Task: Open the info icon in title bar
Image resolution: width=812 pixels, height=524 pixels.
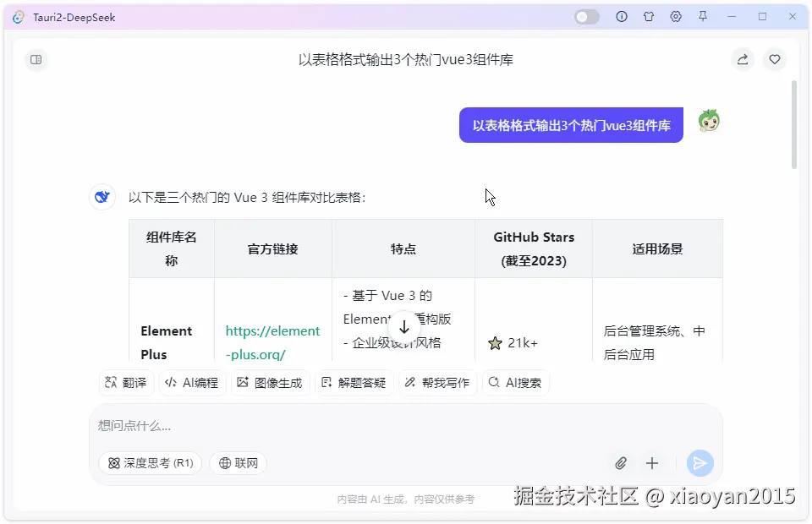Action: pos(622,17)
